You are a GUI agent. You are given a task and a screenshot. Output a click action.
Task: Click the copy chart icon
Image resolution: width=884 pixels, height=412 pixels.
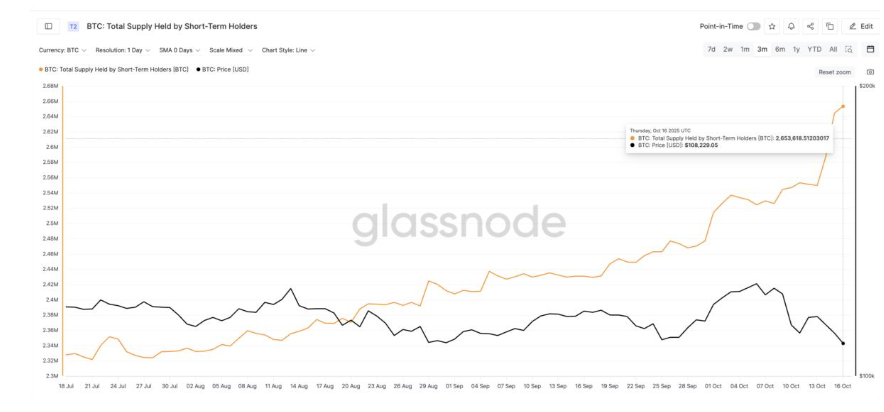point(829,26)
